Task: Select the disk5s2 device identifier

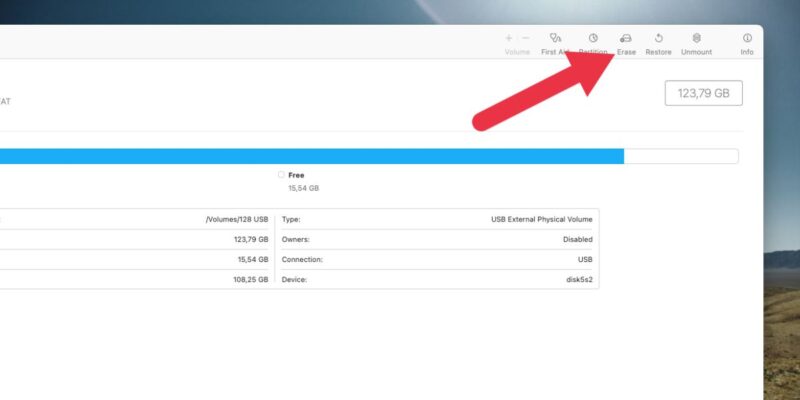Action: pos(579,280)
